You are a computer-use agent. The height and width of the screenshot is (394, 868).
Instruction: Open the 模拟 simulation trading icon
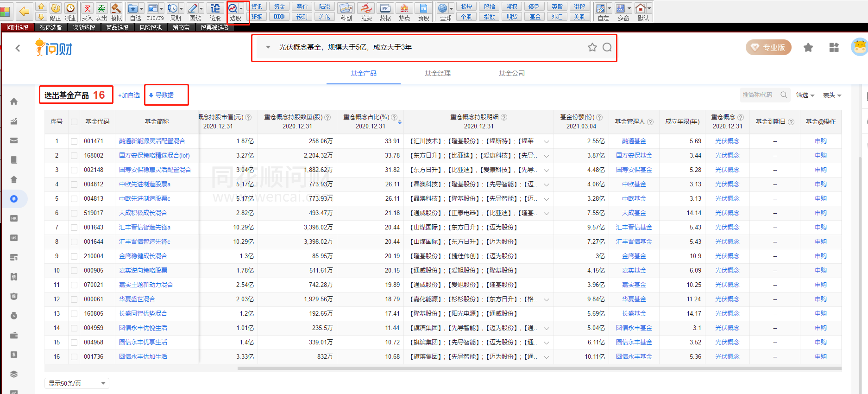(116, 11)
